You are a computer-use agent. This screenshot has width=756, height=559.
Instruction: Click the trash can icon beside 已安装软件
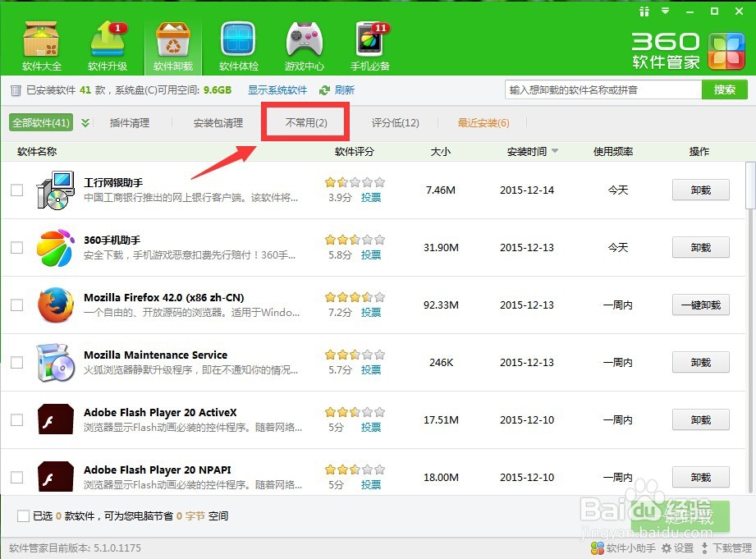[16, 90]
